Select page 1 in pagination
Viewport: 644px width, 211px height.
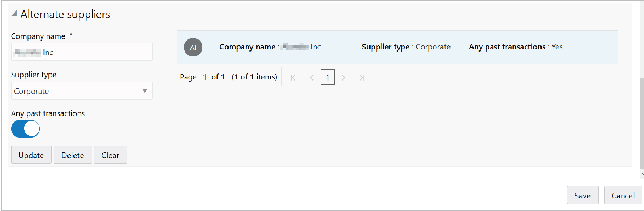click(x=328, y=77)
